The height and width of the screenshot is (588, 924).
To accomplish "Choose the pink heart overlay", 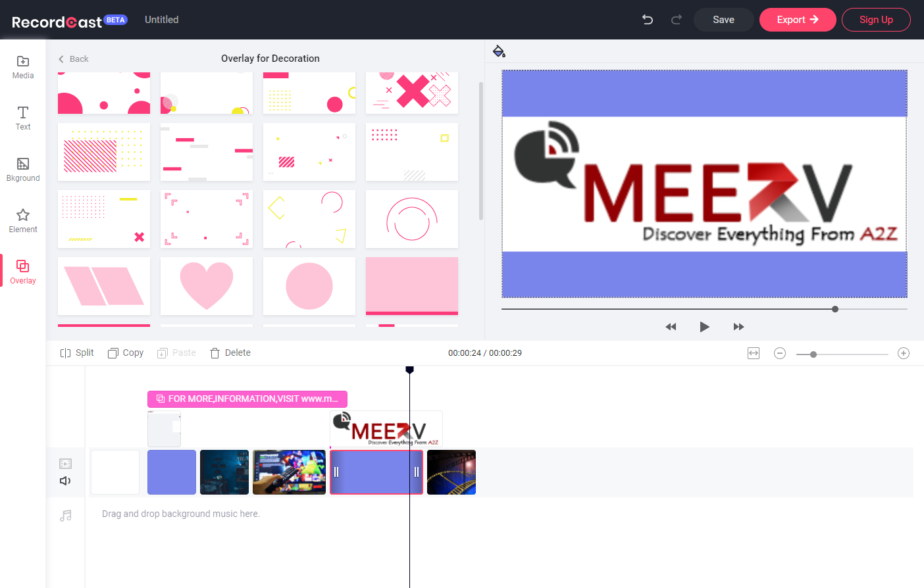I will point(207,286).
